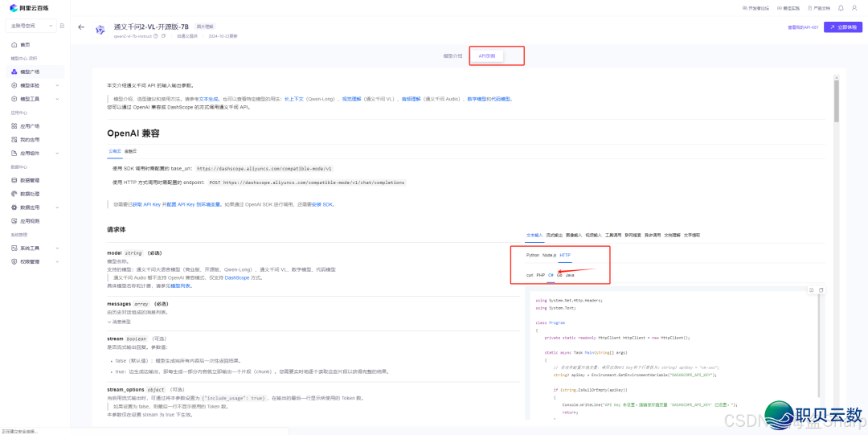The height and width of the screenshot is (435, 868).
Task: Open 应用组件 in the sidebar
Action: tap(35, 153)
